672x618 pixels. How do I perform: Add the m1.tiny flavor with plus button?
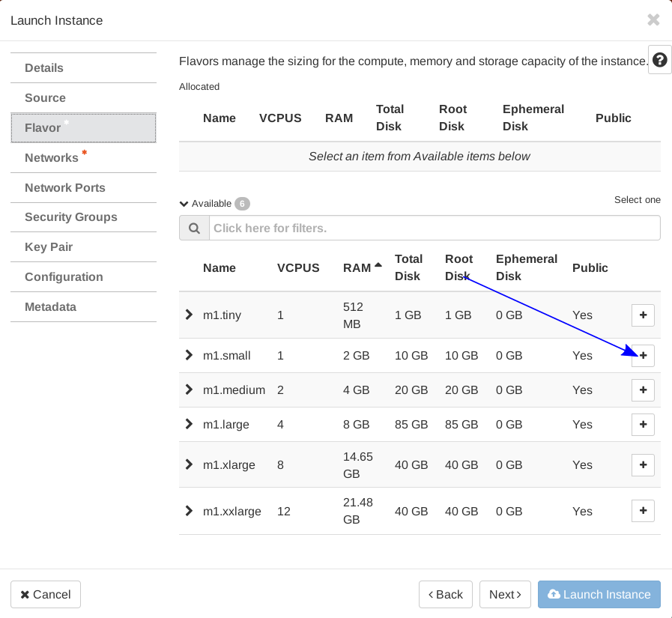643,315
